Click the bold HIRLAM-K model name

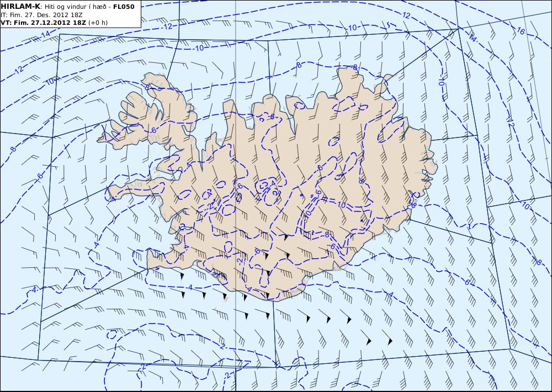pyautogui.click(x=21, y=7)
